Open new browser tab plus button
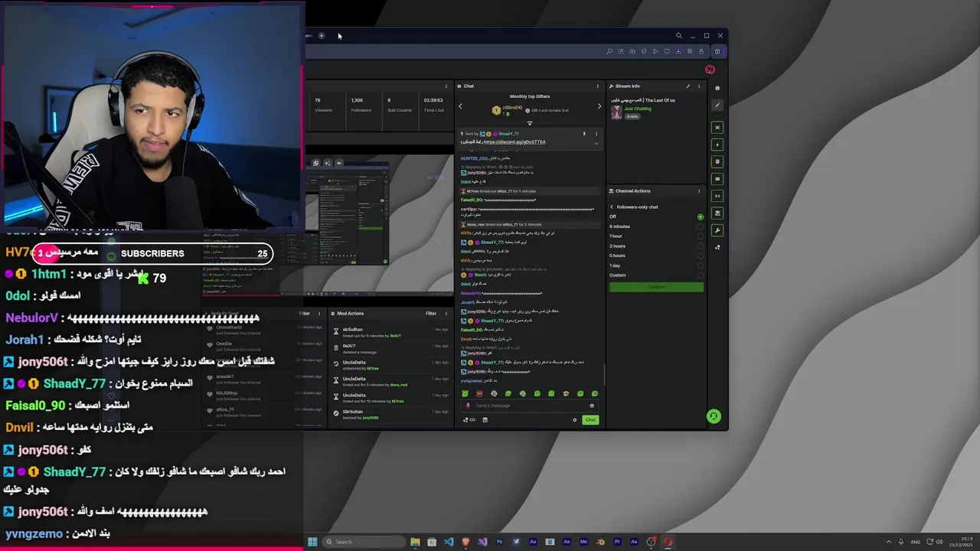 [x=322, y=35]
